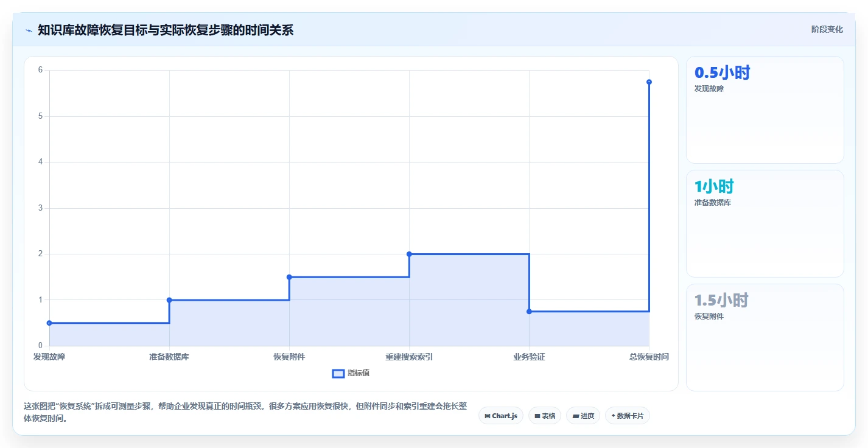The image size is (868, 448).
Task: Click the y-axis value 5
Action: pos(40,116)
